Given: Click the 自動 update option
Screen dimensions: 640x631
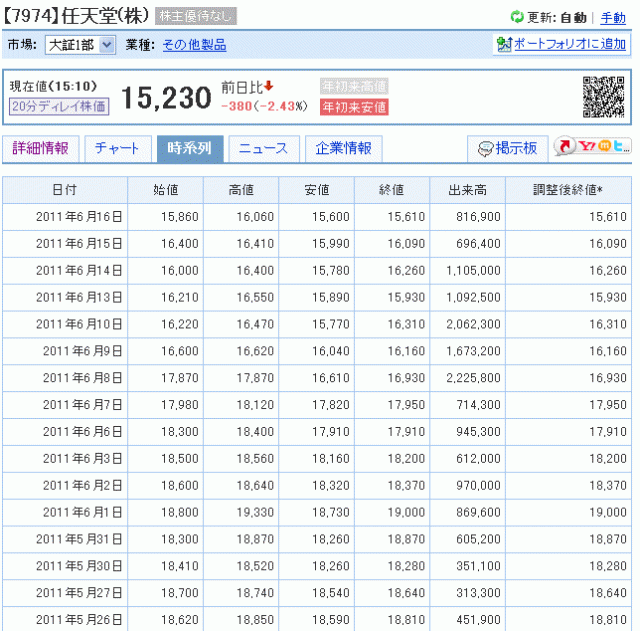Looking at the screenshot, I should [x=573, y=18].
